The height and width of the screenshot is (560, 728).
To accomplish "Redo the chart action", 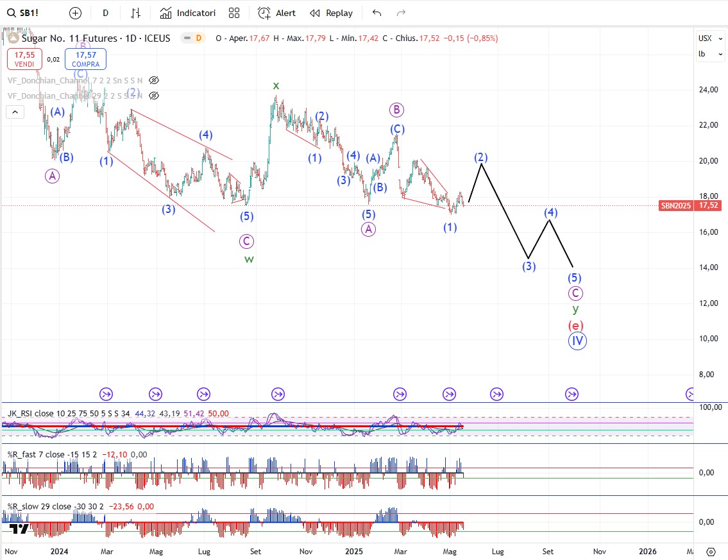I will [x=401, y=13].
